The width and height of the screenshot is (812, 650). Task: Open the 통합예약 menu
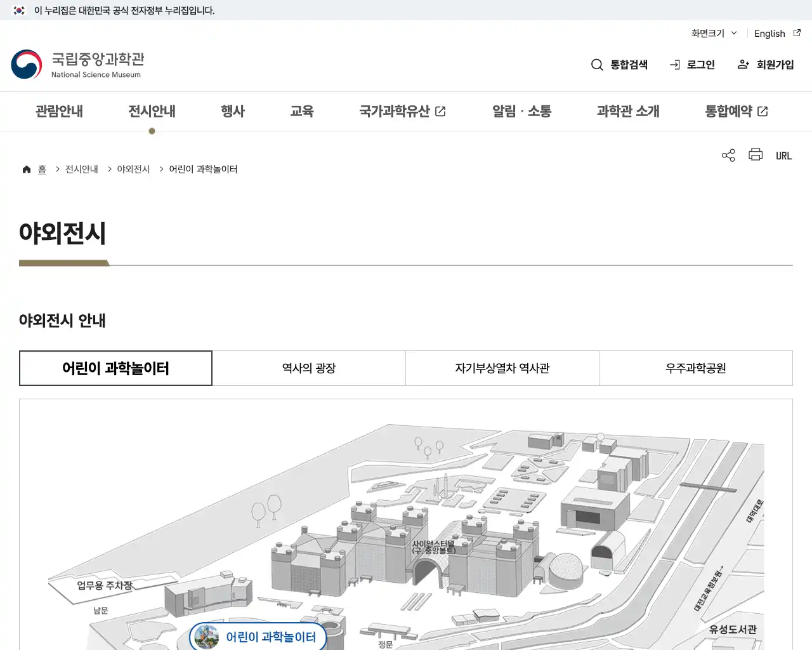(735, 111)
